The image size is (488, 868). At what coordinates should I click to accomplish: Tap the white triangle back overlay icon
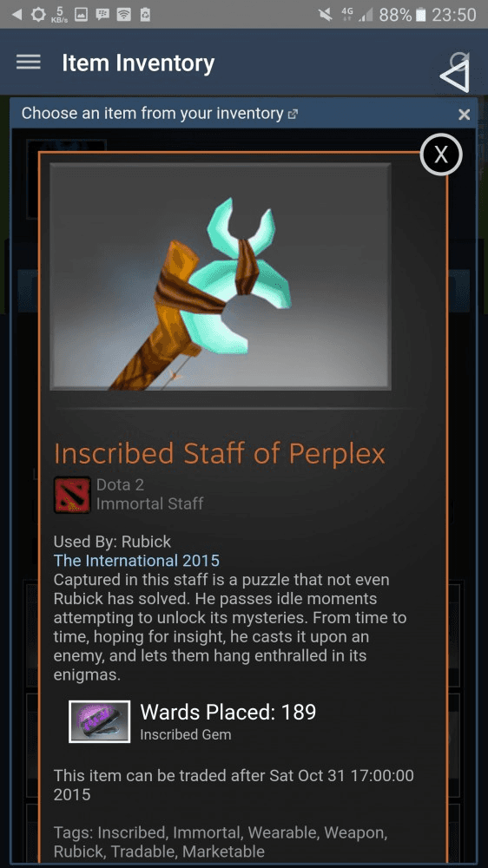[x=455, y=76]
